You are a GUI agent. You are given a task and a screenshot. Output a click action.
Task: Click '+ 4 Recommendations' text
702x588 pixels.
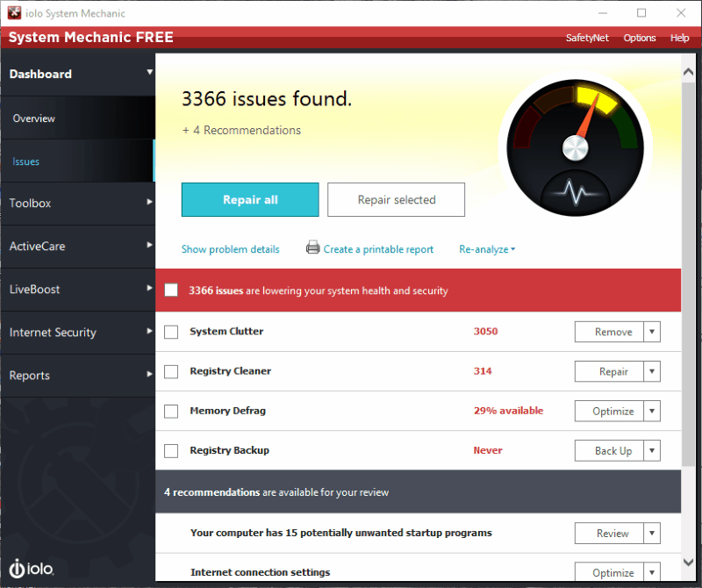[242, 130]
